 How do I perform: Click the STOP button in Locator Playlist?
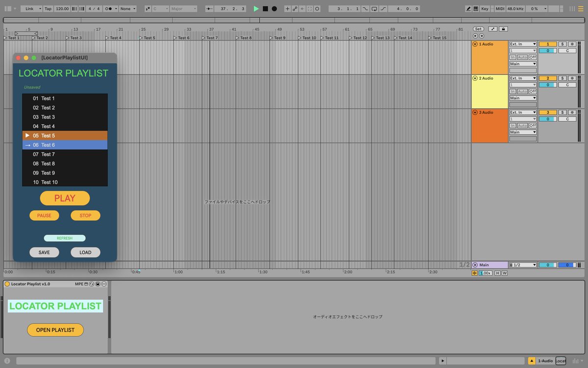point(85,215)
